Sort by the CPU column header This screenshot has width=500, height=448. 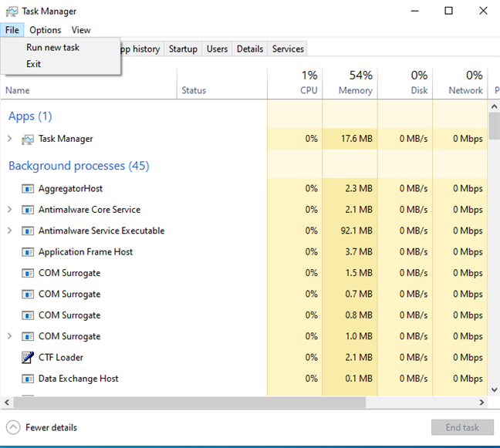pos(295,83)
